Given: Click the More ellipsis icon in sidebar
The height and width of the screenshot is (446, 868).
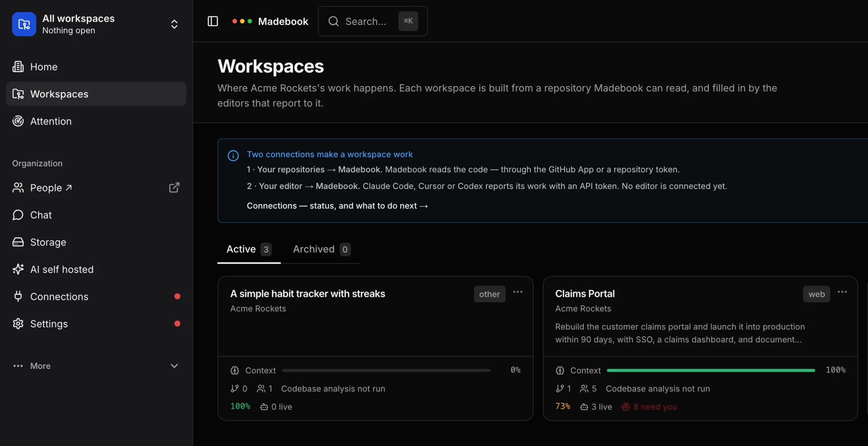Looking at the screenshot, I should coord(18,366).
